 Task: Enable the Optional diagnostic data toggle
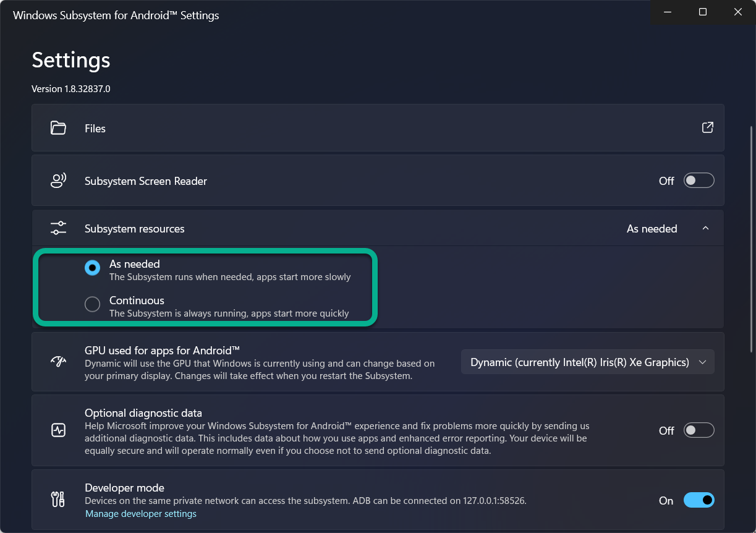[699, 430]
